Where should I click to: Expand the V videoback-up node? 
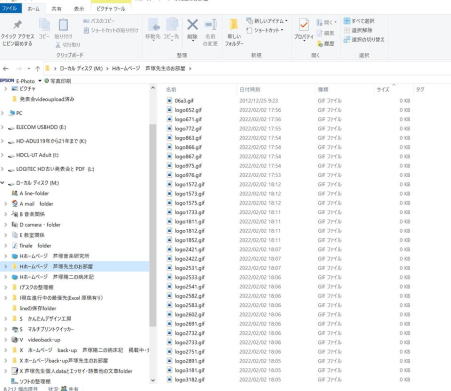pos(6,340)
